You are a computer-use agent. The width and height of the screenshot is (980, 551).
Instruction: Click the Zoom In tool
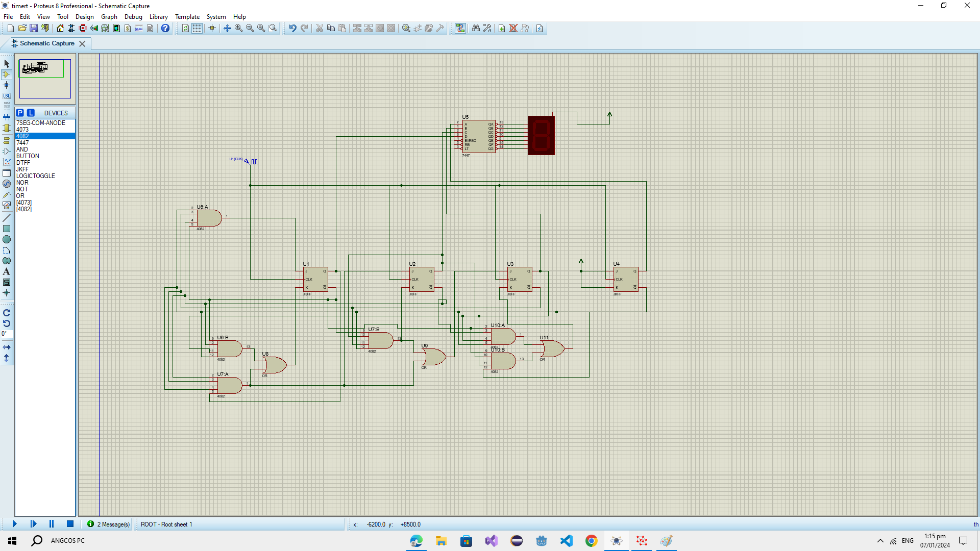tap(238, 28)
